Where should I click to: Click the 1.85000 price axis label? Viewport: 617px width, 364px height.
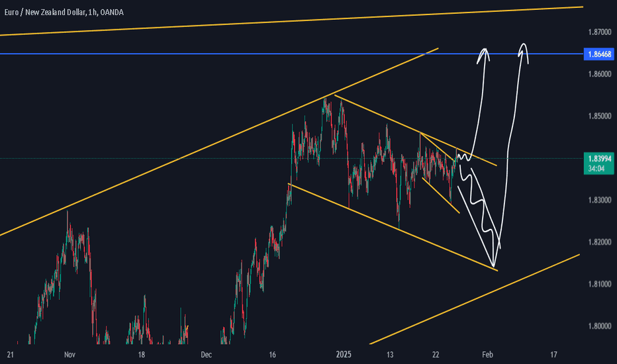[600, 116]
